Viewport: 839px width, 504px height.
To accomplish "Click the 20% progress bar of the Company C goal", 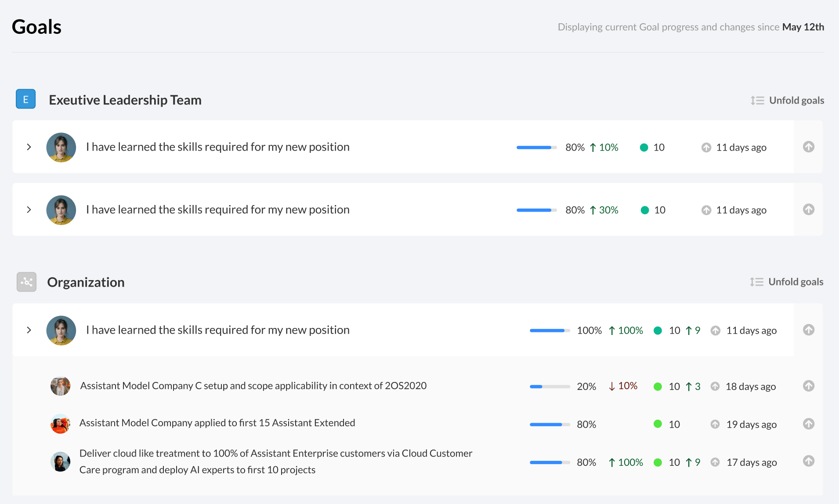I will [x=550, y=386].
